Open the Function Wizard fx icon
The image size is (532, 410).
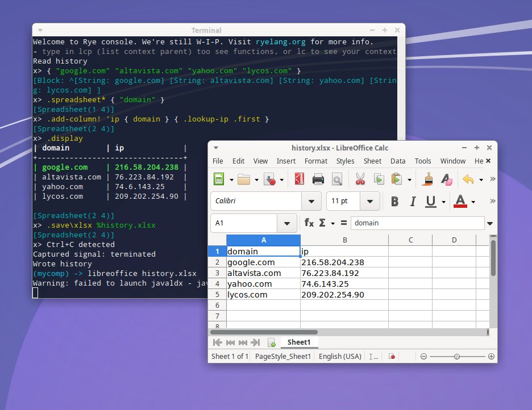pos(309,223)
